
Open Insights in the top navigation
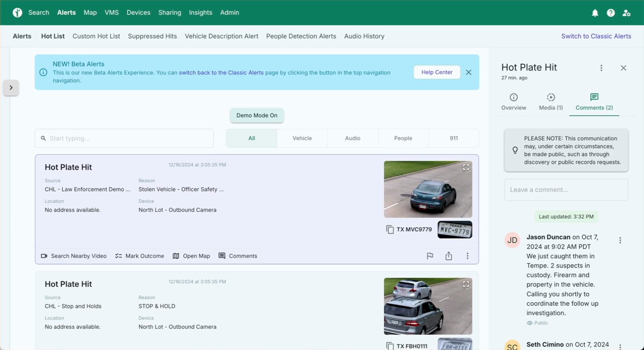point(201,13)
